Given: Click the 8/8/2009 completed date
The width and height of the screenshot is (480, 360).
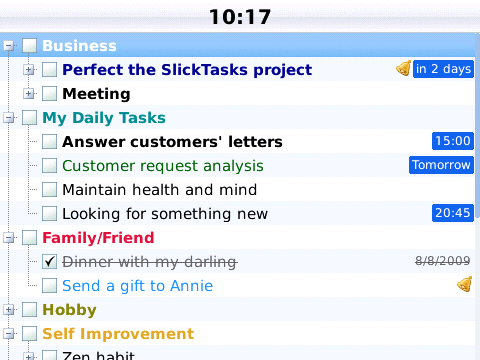Looking at the screenshot, I should pyautogui.click(x=443, y=261).
